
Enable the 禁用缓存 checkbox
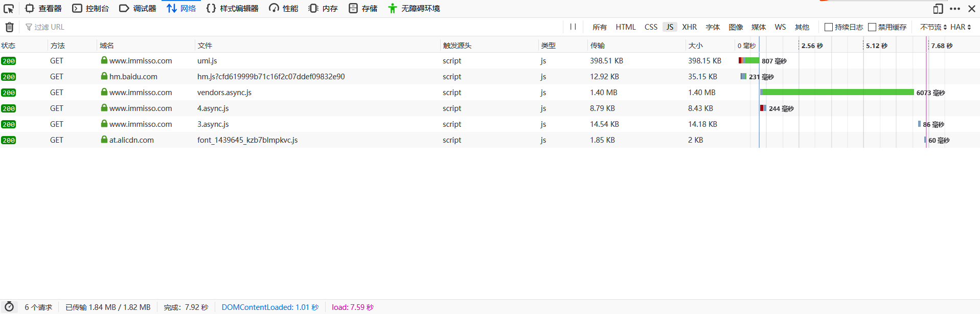872,27
